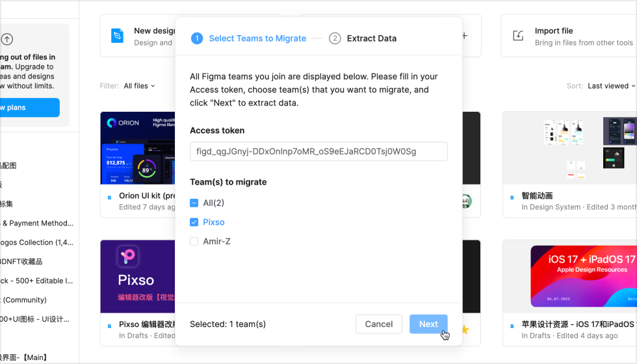
Task: Open the Orion UI kit file thumbnail
Action: click(x=138, y=148)
